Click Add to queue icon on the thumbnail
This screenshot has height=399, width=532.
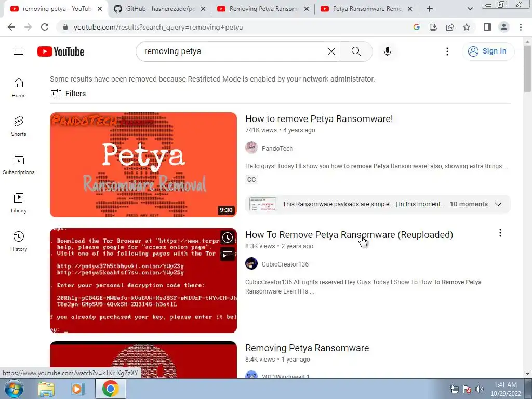coord(228,254)
